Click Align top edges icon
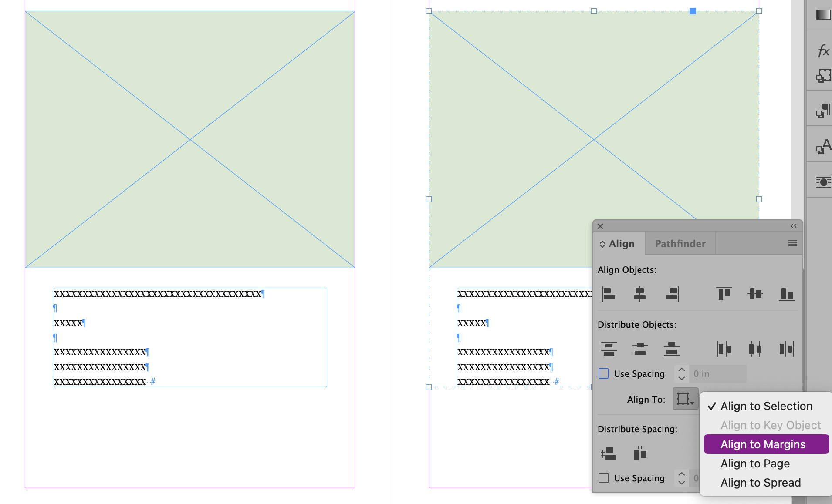This screenshot has width=832, height=504. (x=724, y=294)
